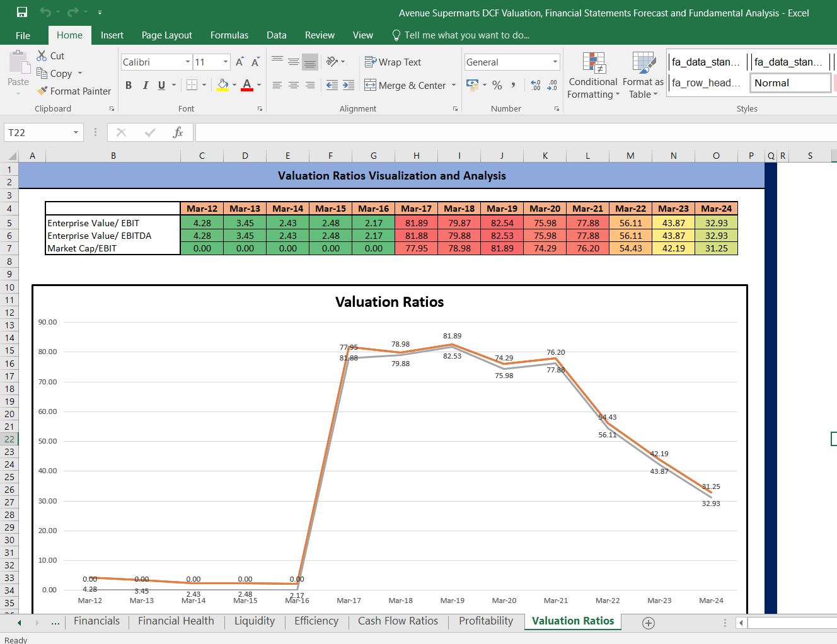The image size is (837, 644).
Task: Increase the font size
Action: pos(240,62)
